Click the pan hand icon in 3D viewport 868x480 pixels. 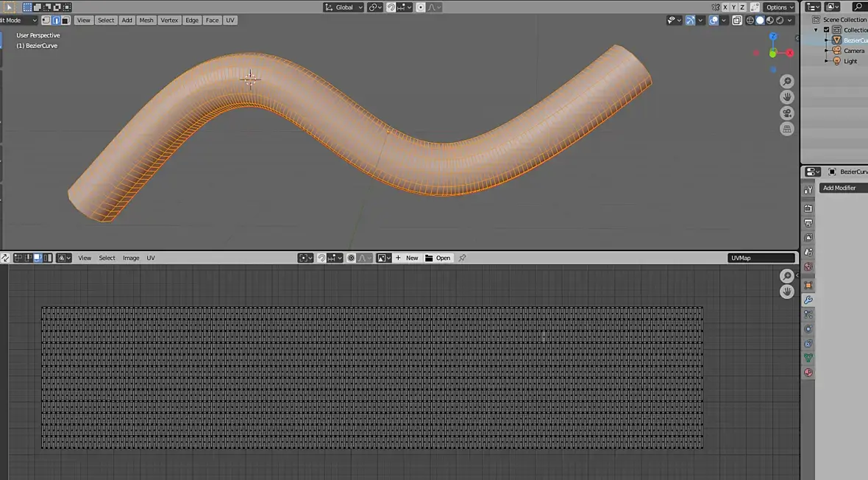(x=786, y=97)
